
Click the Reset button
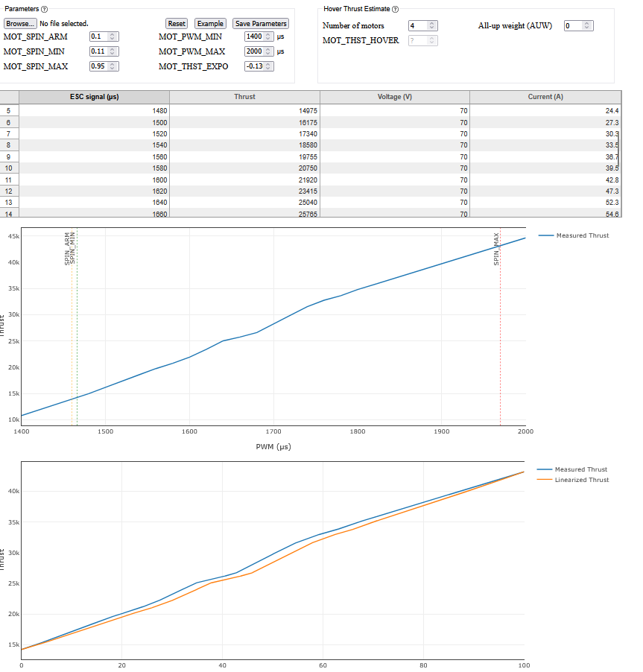177,24
